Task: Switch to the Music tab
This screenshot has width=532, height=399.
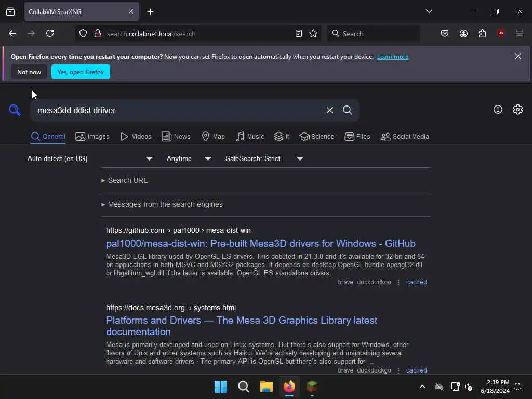Action: point(250,137)
